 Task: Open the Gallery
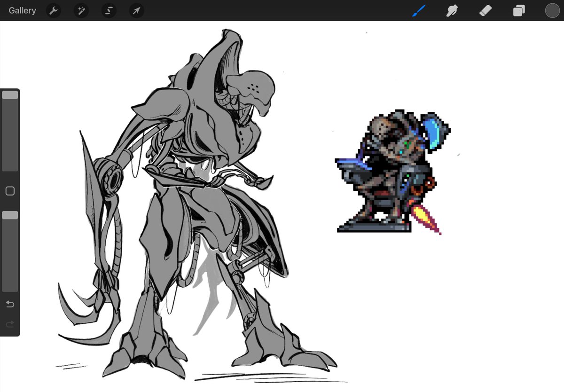tap(22, 10)
